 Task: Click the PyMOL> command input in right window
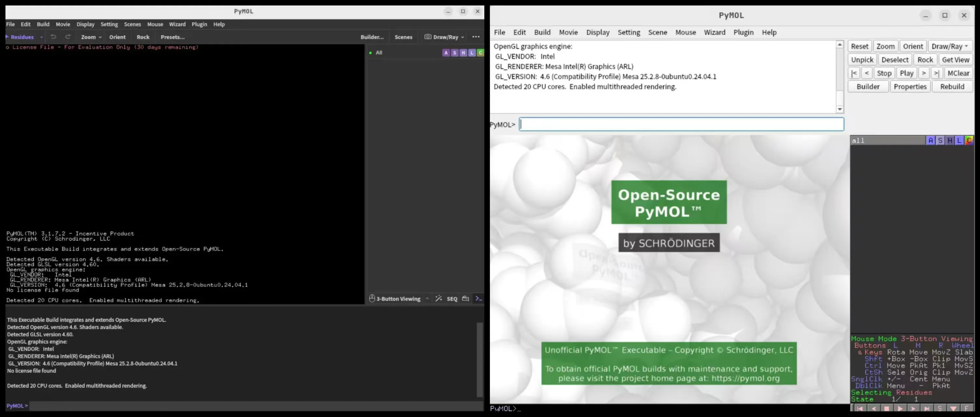pos(681,124)
